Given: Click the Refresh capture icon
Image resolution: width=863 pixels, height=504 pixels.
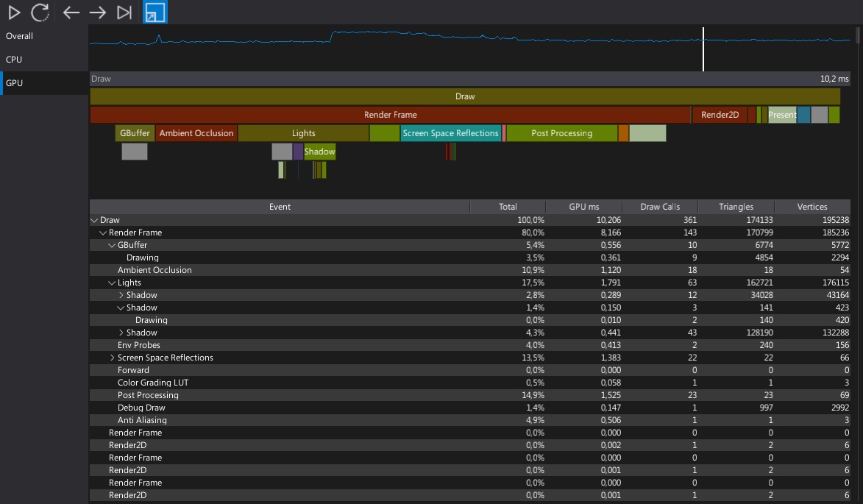Looking at the screenshot, I should (40, 12).
